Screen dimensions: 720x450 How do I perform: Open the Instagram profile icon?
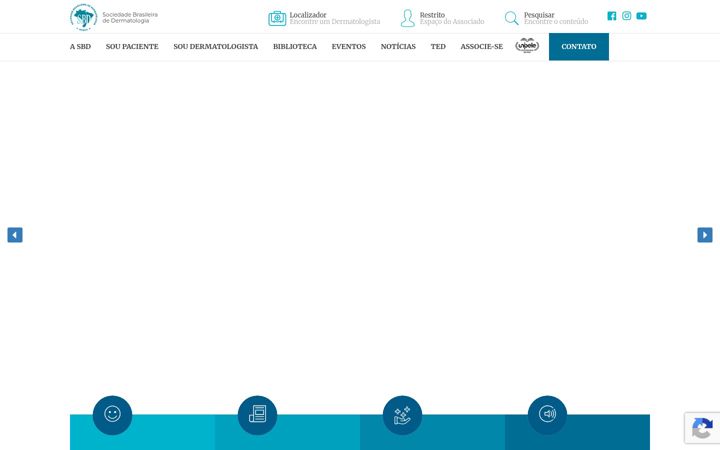(x=626, y=16)
